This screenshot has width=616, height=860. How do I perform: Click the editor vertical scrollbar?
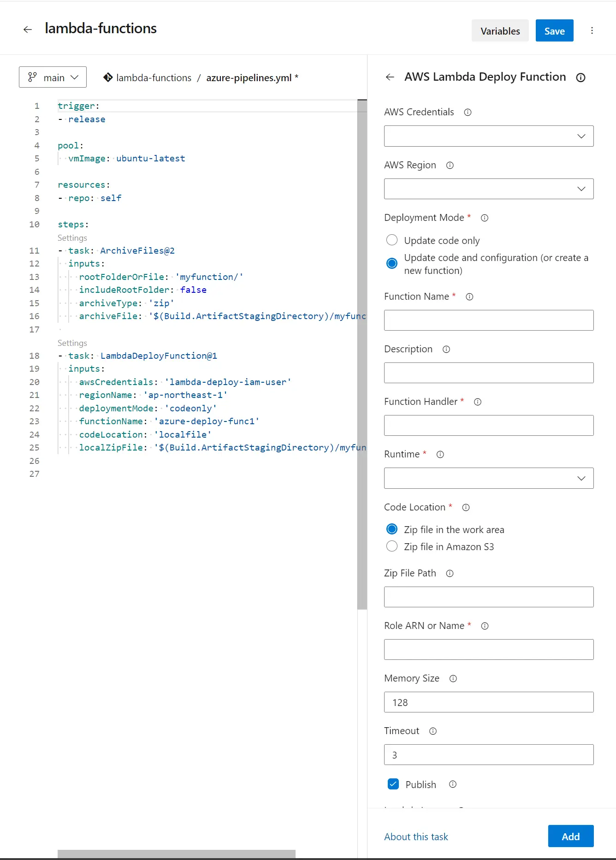click(362, 354)
